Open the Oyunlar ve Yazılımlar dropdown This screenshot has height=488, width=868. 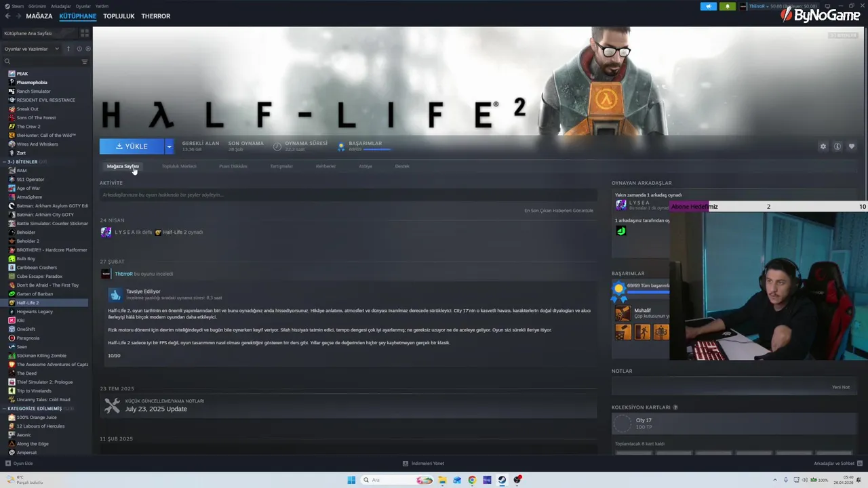[x=32, y=49]
